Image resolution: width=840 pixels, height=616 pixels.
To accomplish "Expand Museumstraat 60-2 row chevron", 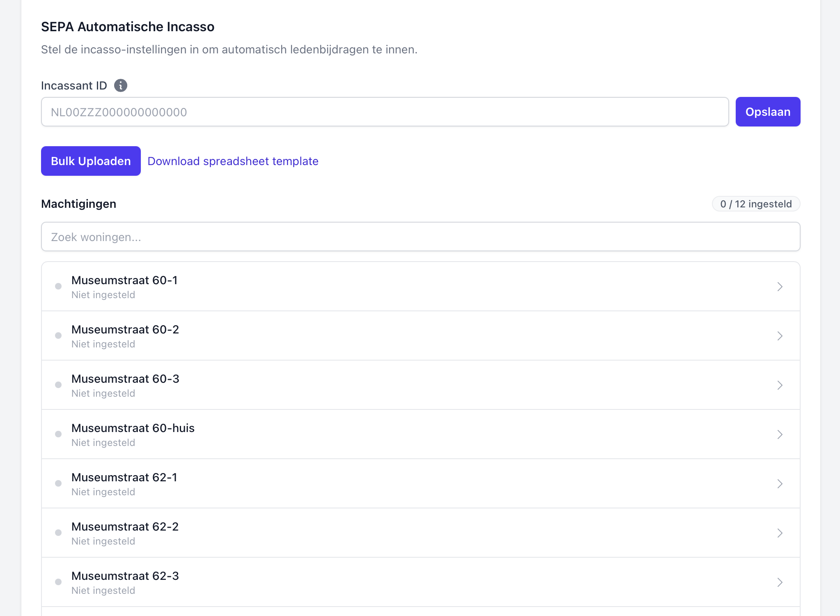I will coord(780,336).
